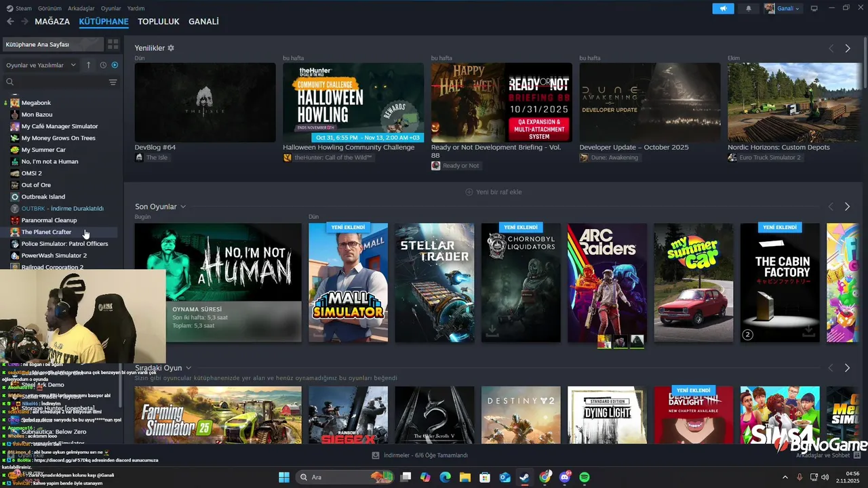
Task: Sort library with the up arrow icon
Action: 88,65
